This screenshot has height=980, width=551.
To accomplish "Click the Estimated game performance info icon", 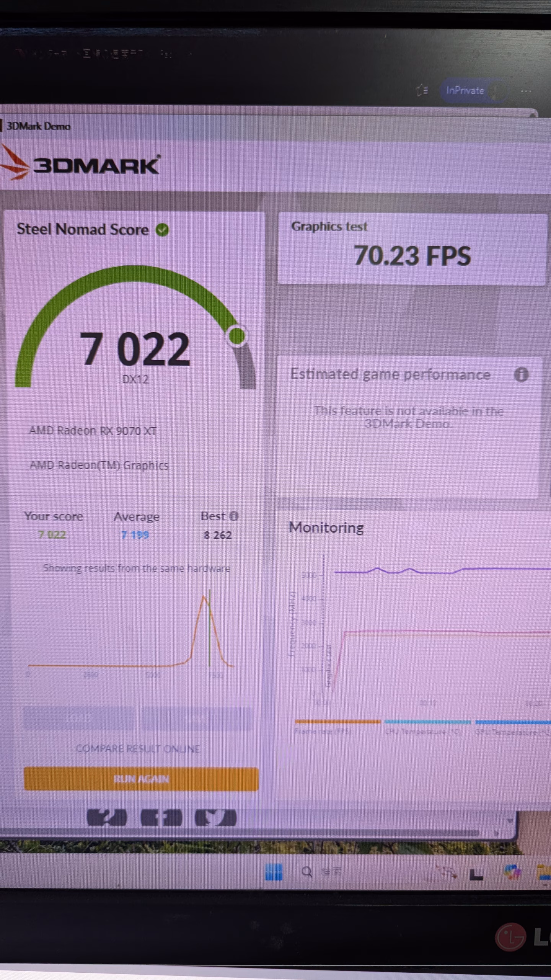I will tap(521, 374).
